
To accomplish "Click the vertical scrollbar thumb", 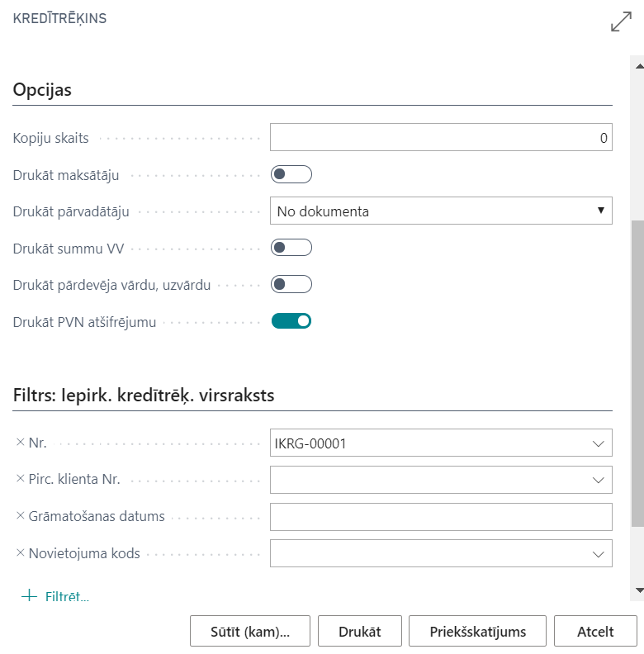I will (x=637, y=373).
